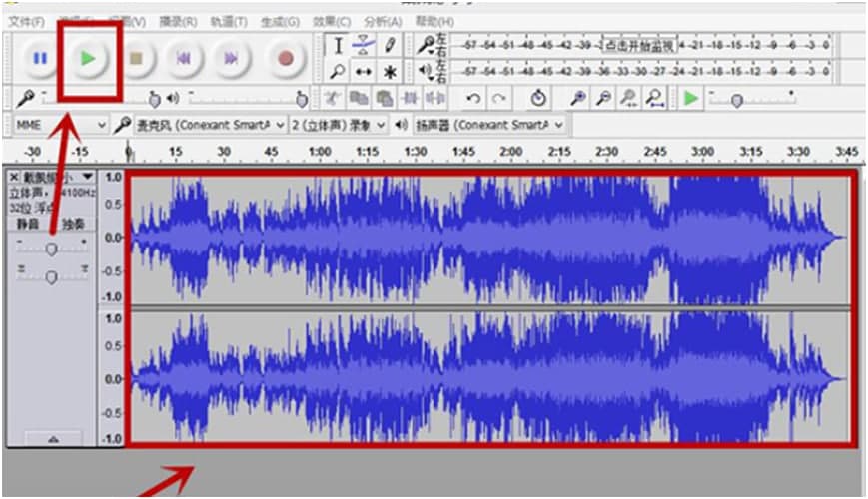Viewport: 868px width, 499px height.
Task: Open recording meter microphone dropdown
Action: pos(427,45)
